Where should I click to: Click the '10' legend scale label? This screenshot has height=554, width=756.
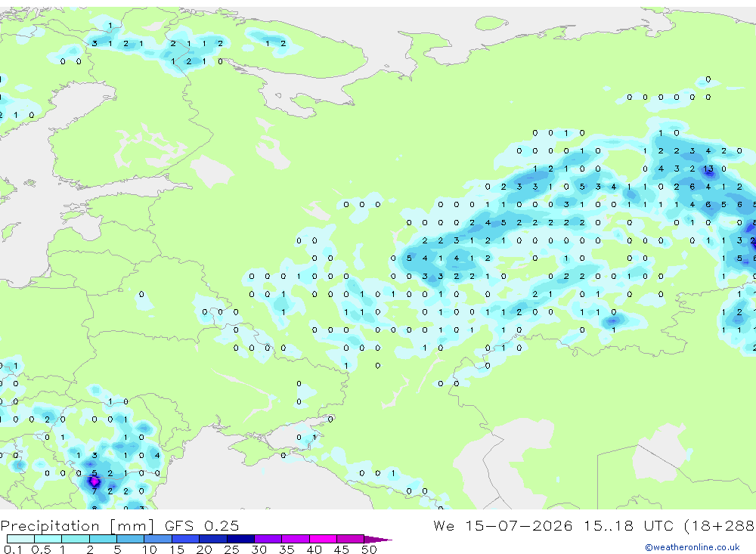click(x=150, y=549)
